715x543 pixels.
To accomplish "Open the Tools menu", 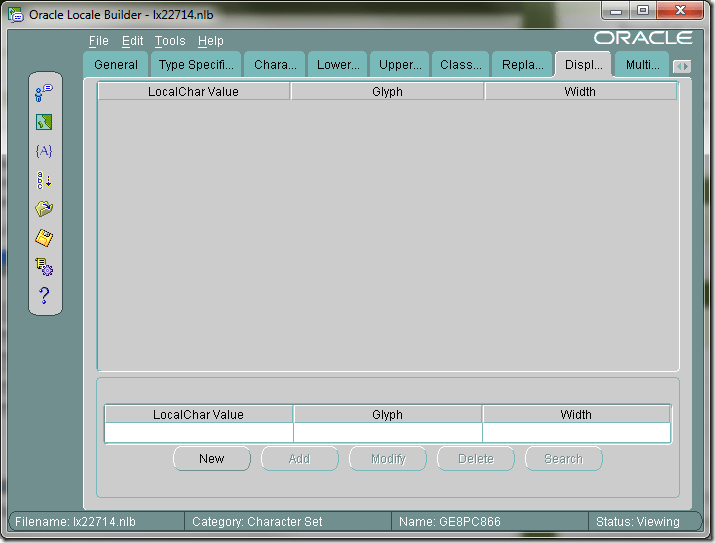I will pyautogui.click(x=170, y=41).
